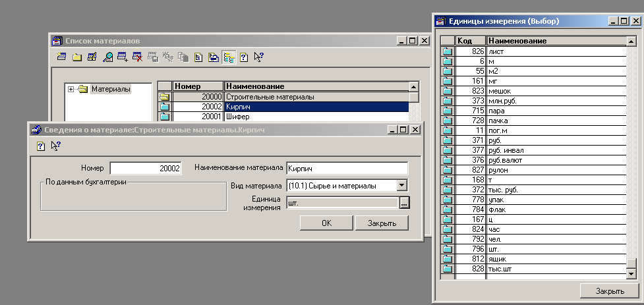Image resolution: width=644 pixels, height=305 pixels.
Task: Click icon beside флак unit row
Action: [448, 209]
